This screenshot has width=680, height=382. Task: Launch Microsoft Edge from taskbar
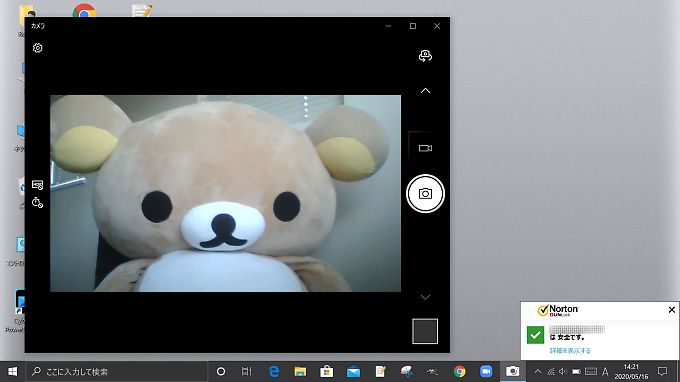(274, 372)
